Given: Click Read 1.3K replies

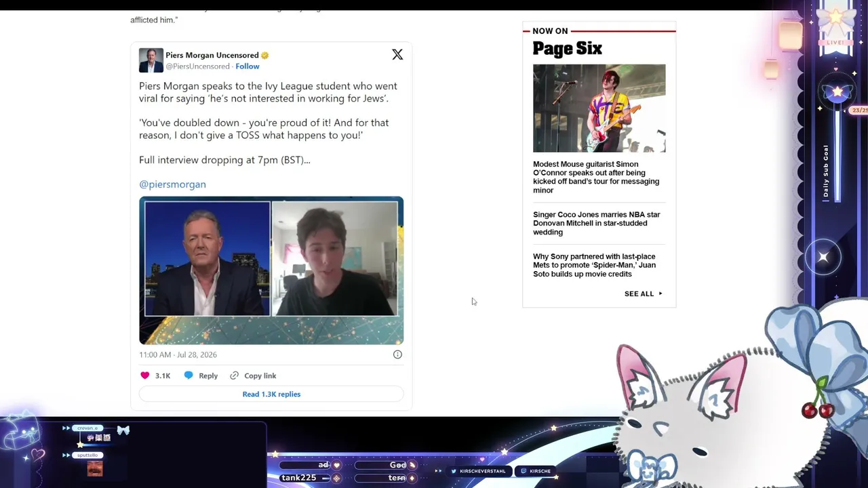Looking at the screenshot, I should point(271,394).
